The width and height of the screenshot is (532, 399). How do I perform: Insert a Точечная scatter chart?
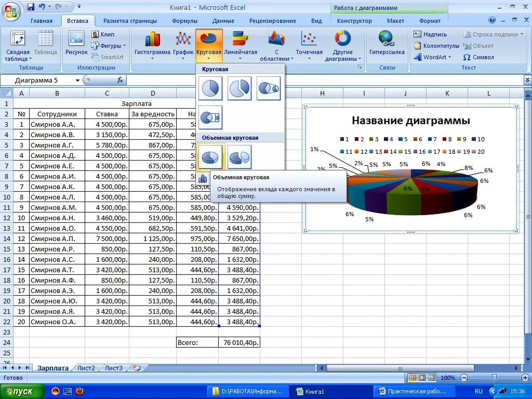tap(309, 46)
